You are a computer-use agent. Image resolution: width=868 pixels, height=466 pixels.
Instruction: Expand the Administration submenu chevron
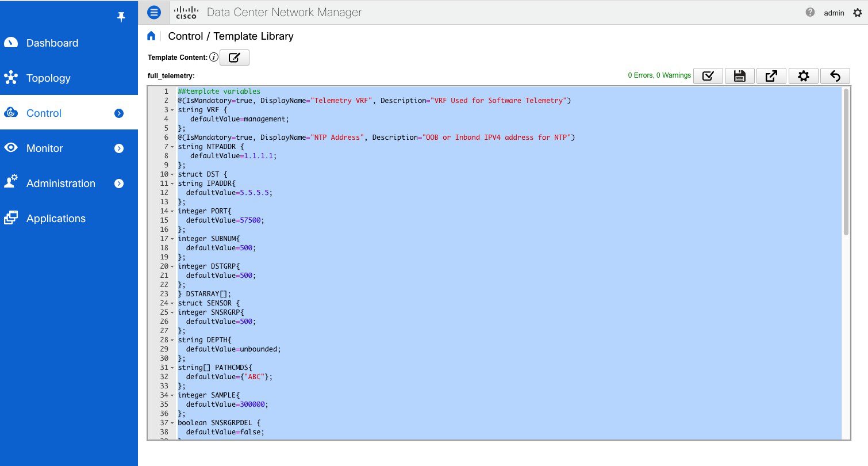[x=119, y=184]
